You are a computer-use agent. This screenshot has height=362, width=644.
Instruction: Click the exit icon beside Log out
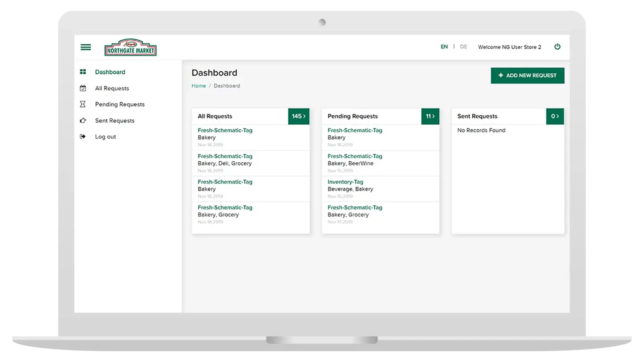pyautogui.click(x=83, y=136)
